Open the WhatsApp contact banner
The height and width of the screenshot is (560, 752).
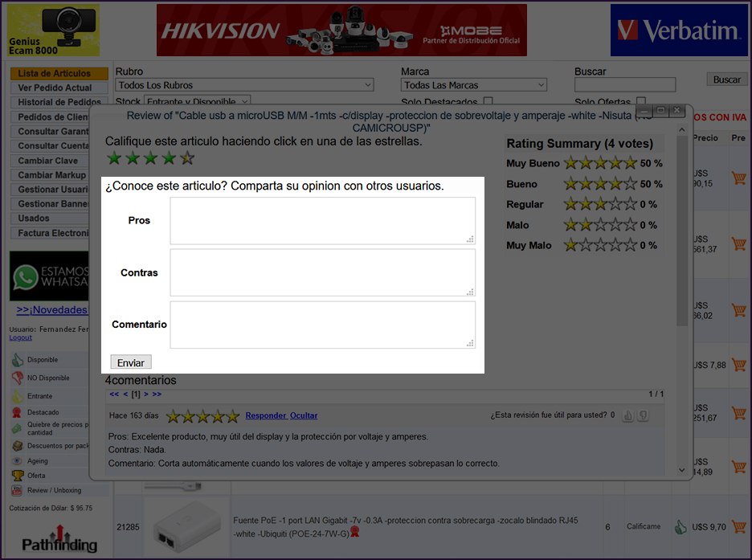49,276
